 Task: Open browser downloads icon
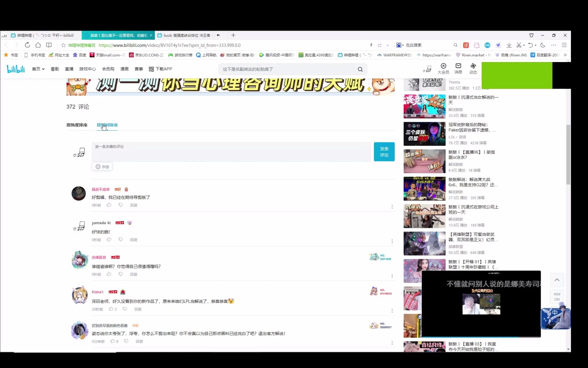tap(509, 45)
